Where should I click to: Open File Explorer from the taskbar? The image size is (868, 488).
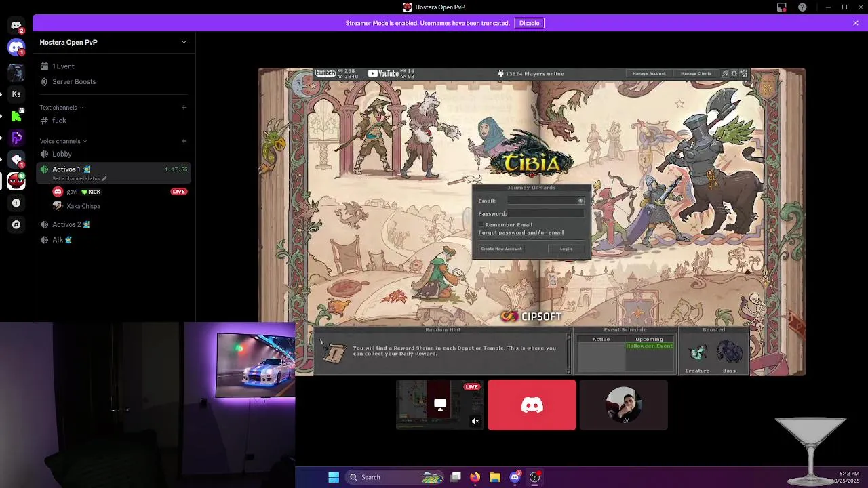pos(495,477)
